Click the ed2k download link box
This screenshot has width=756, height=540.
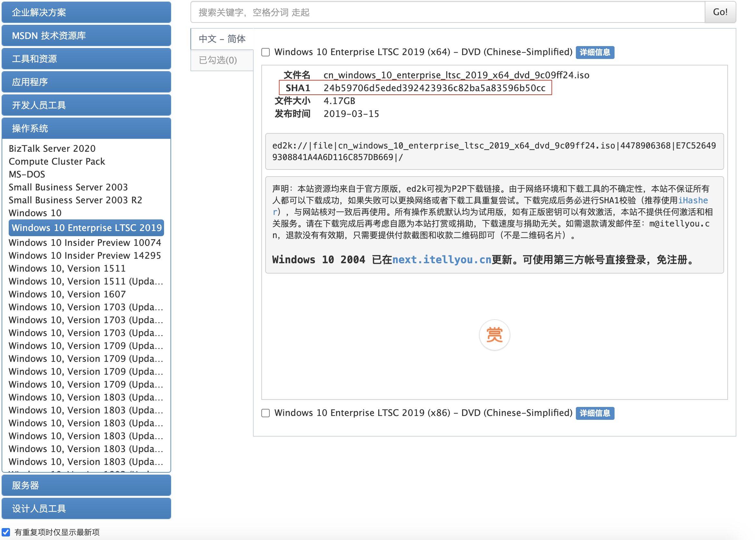494,152
